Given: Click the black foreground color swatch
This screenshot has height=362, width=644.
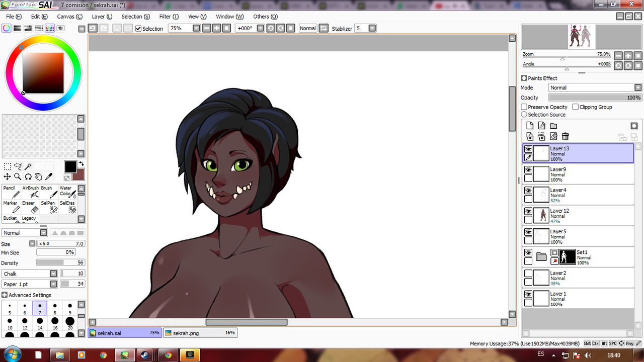Looking at the screenshot, I should 70,167.
